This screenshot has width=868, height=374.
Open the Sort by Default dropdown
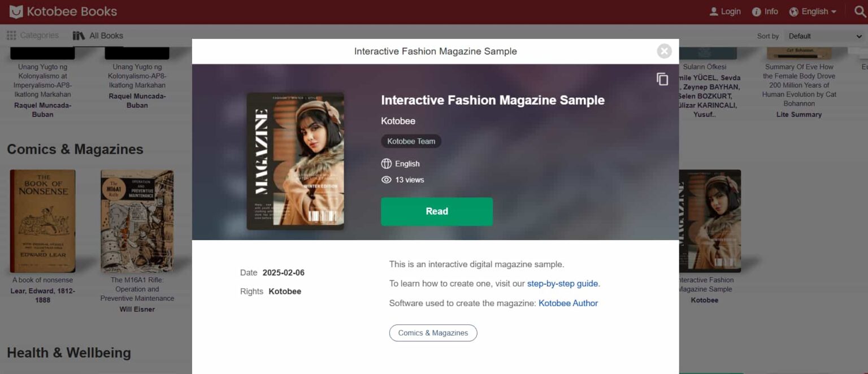822,36
